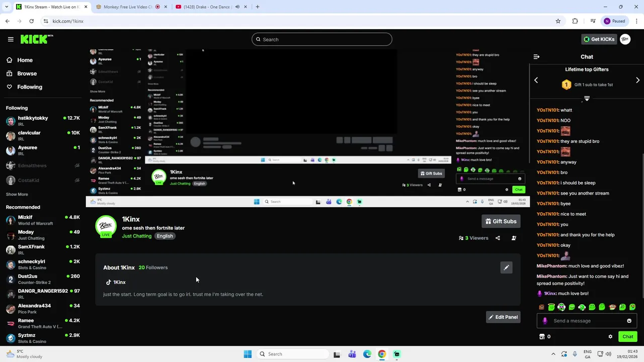
Task: Insert the crying green emote
Action: coord(632,307)
